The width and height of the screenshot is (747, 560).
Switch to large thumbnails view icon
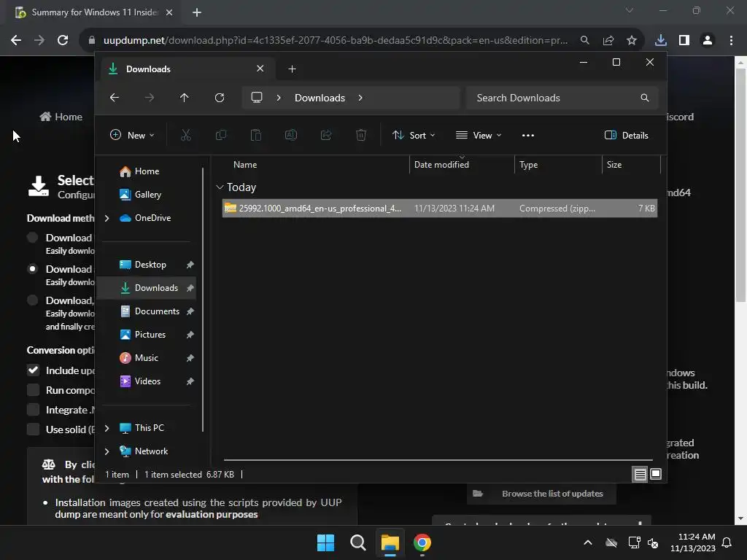[x=656, y=474]
